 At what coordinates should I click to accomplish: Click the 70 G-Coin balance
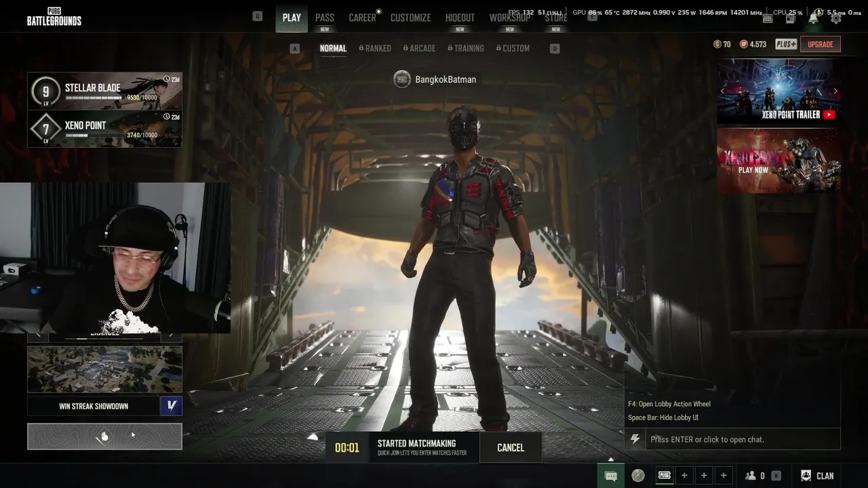pyautogui.click(x=727, y=44)
